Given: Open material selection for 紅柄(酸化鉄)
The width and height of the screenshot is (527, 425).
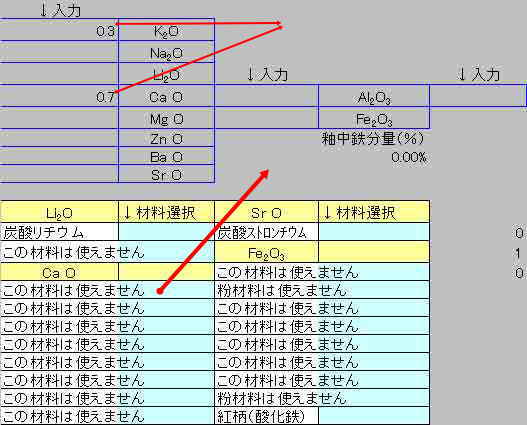Looking at the screenshot, I should [x=373, y=416].
